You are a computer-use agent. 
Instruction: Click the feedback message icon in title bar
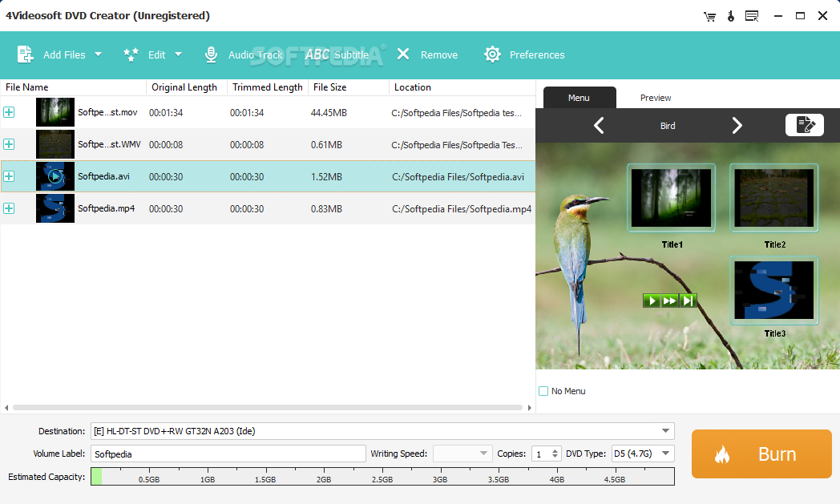tap(752, 16)
